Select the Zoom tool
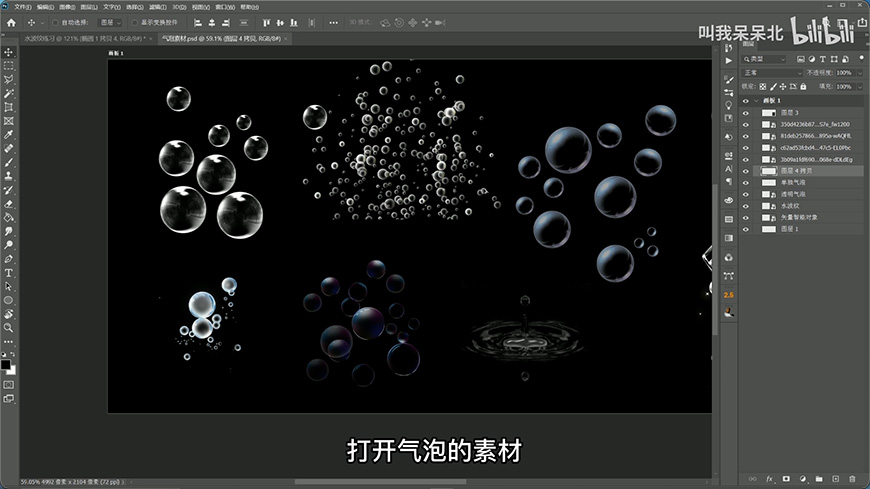Image resolution: width=870 pixels, height=489 pixels. (x=8, y=328)
